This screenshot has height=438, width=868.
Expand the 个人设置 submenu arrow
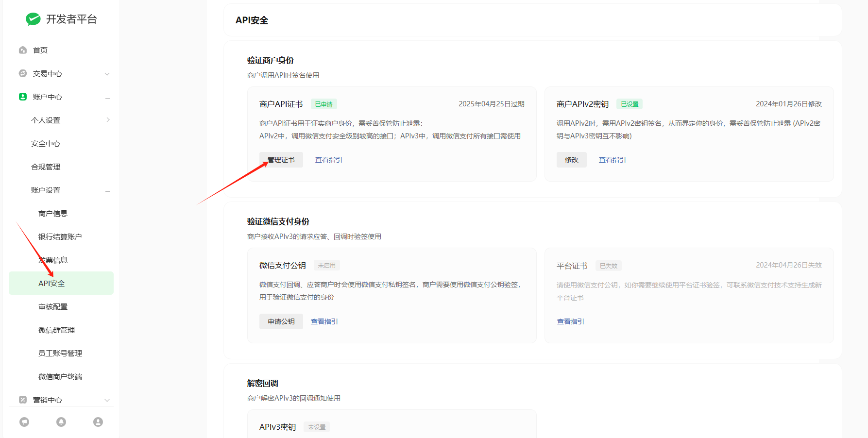[x=108, y=120]
